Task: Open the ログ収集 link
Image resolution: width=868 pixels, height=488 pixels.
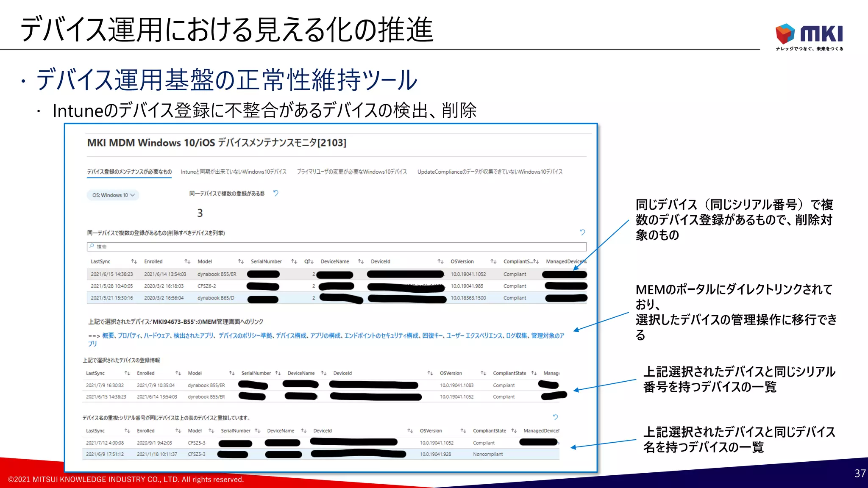Action: (x=517, y=335)
